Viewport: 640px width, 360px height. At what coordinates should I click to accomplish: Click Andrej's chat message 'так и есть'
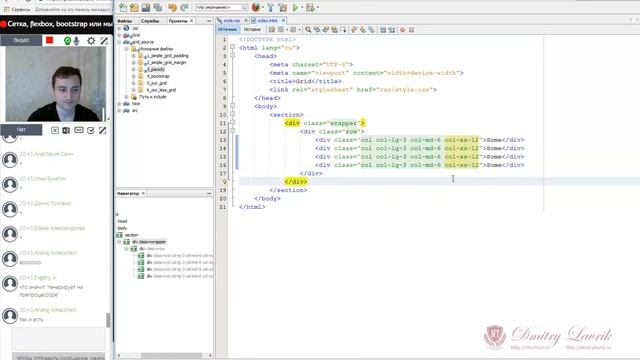point(31,320)
